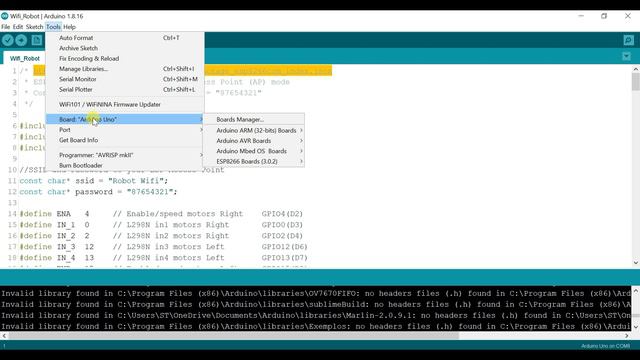Expand Arduino AVR Boards submenu
Viewport: 640px width, 360px height.
tap(253, 140)
